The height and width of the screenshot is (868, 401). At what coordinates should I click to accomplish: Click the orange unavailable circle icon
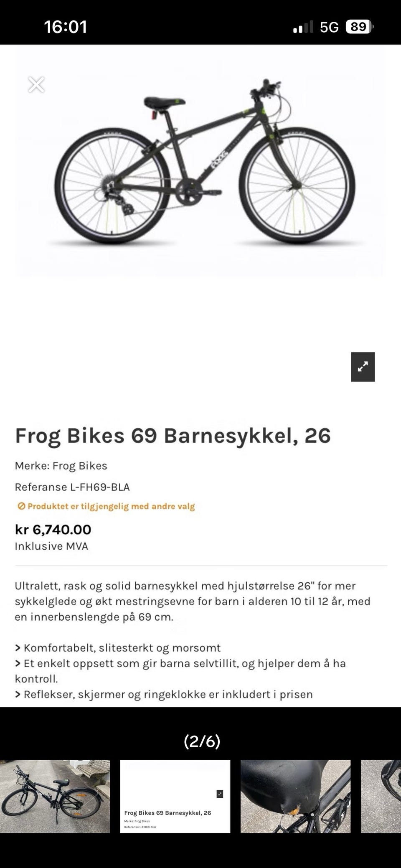click(21, 506)
